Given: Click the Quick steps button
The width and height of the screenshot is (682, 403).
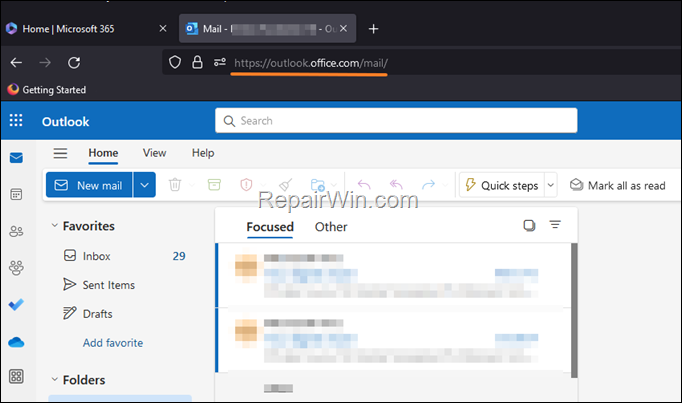Looking at the screenshot, I should click(502, 185).
